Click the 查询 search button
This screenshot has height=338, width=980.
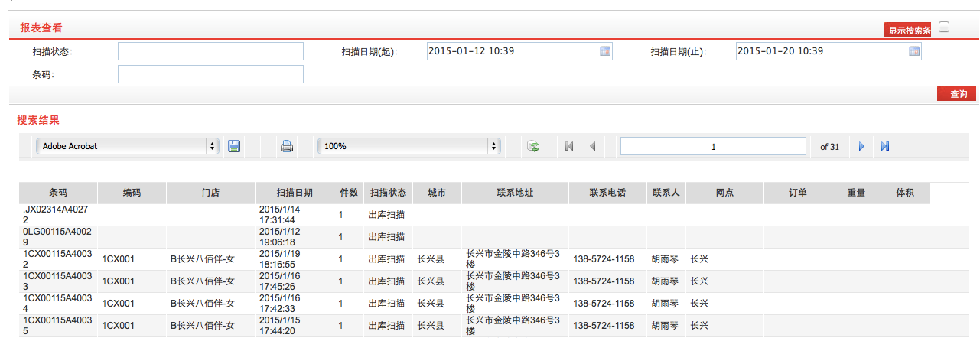[x=956, y=94]
